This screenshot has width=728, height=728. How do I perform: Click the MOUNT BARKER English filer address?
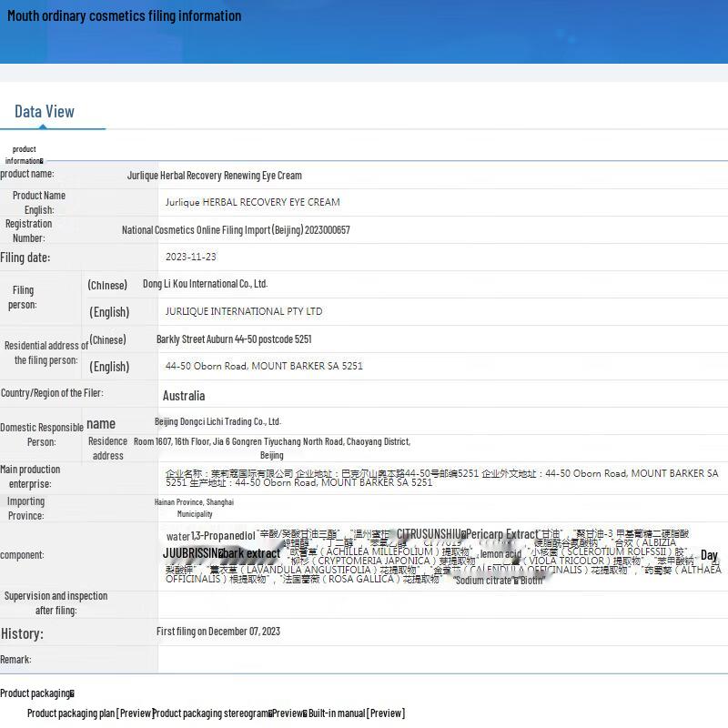[x=264, y=366]
